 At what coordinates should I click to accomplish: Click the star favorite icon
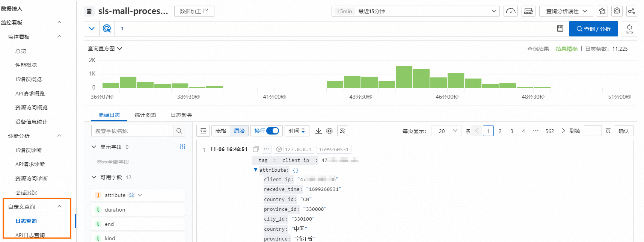[x=602, y=11]
